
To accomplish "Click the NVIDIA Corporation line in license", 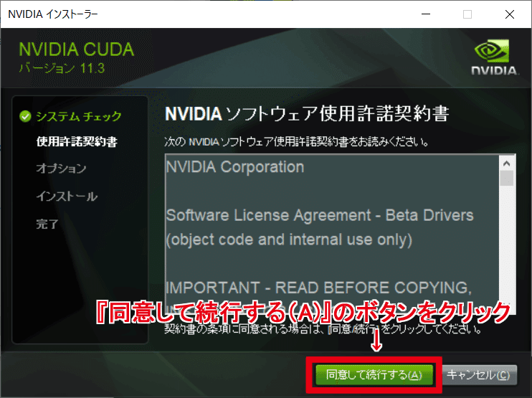I will 235,167.
